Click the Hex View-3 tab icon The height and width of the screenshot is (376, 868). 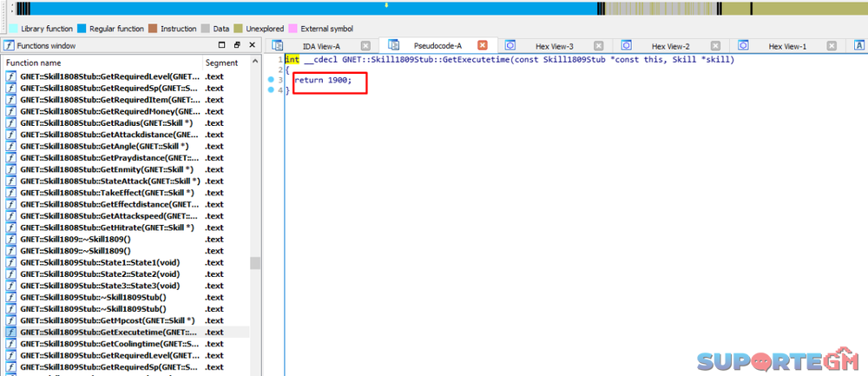pyautogui.click(x=511, y=45)
